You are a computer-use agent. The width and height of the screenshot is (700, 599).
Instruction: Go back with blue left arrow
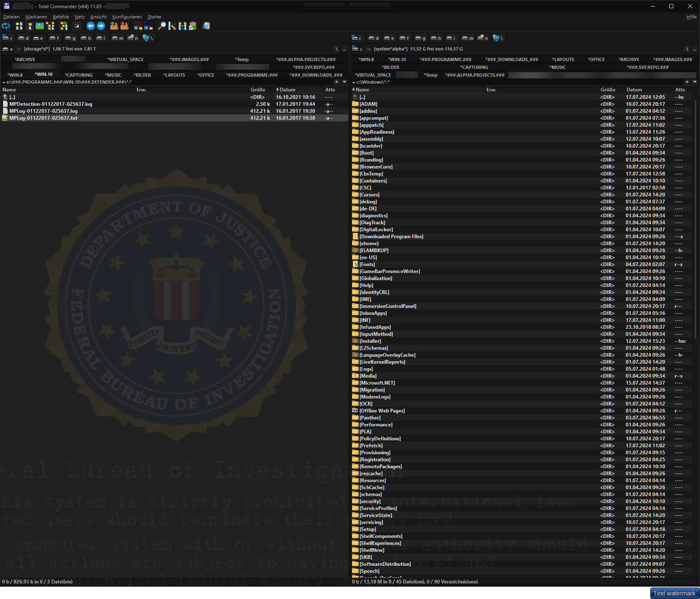[90, 26]
